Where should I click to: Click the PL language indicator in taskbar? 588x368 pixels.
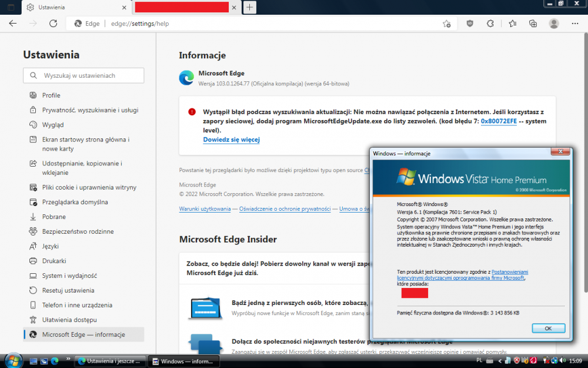coord(479,360)
